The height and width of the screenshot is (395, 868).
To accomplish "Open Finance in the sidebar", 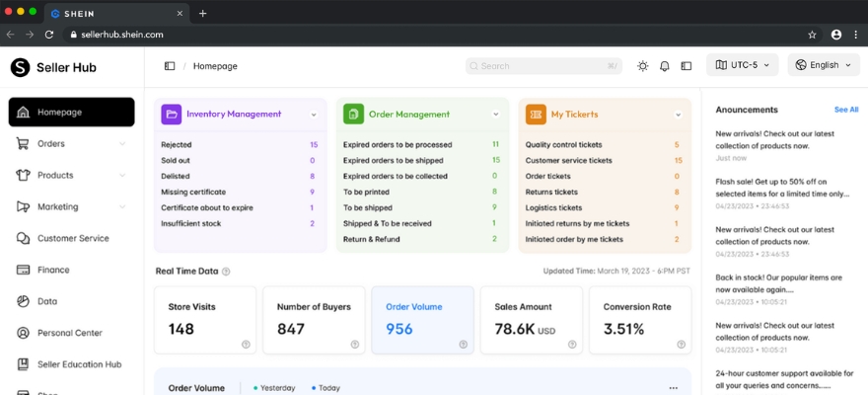I will (71, 270).
